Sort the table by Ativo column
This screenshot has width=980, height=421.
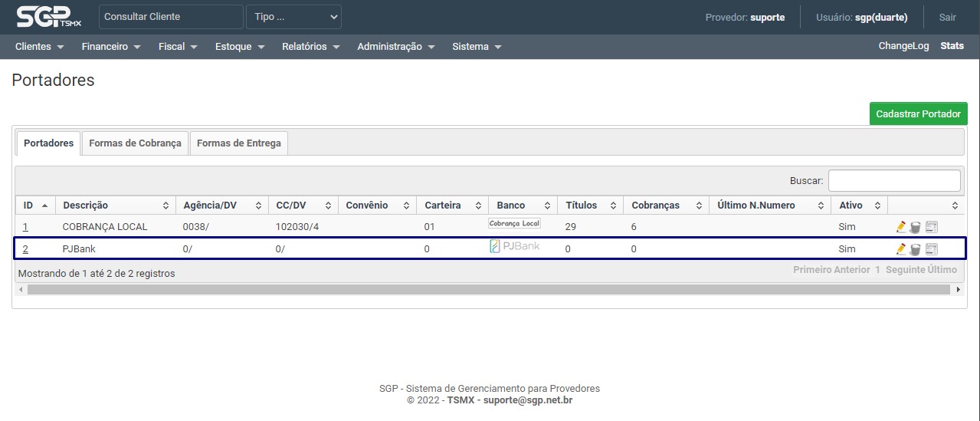tap(858, 206)
